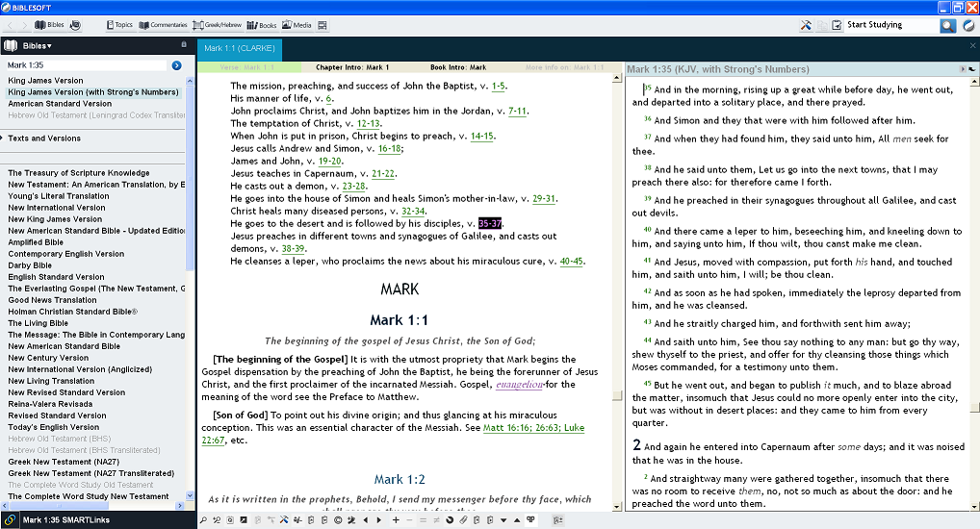Go forward with the top-left arrow

coord(24,25)
